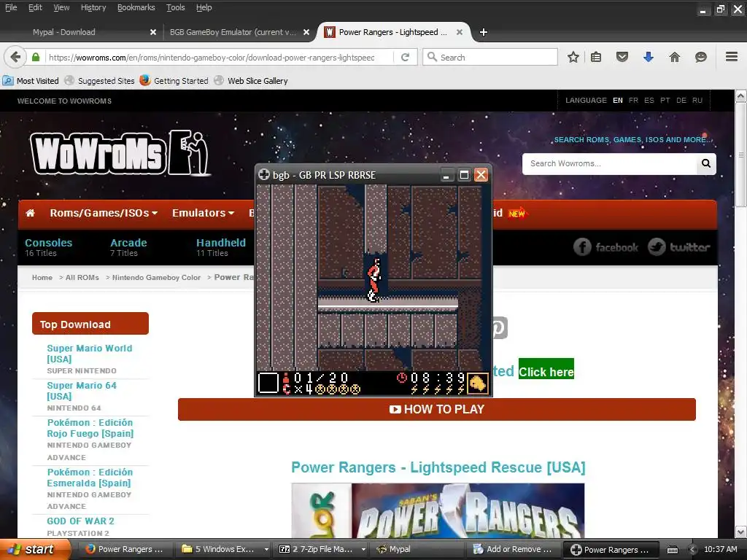Image resolution: width=747 pixels, height=560 pixels.
Task: Click the empty item box in game HUD
Action: coord(268,383)
